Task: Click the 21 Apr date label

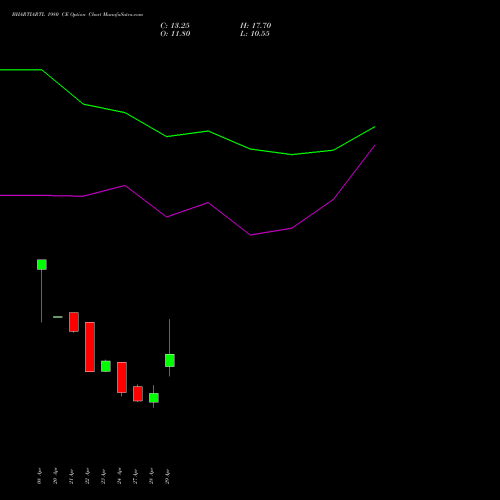Action: [71, 476]
